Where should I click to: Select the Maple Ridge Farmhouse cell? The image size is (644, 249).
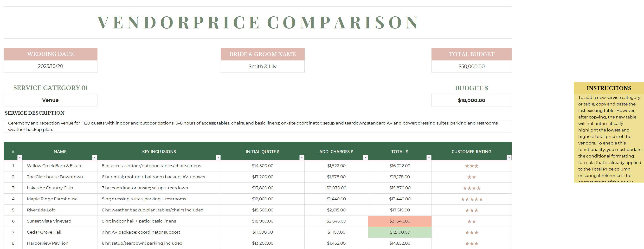pyautogui.click(x=60, y=199)
